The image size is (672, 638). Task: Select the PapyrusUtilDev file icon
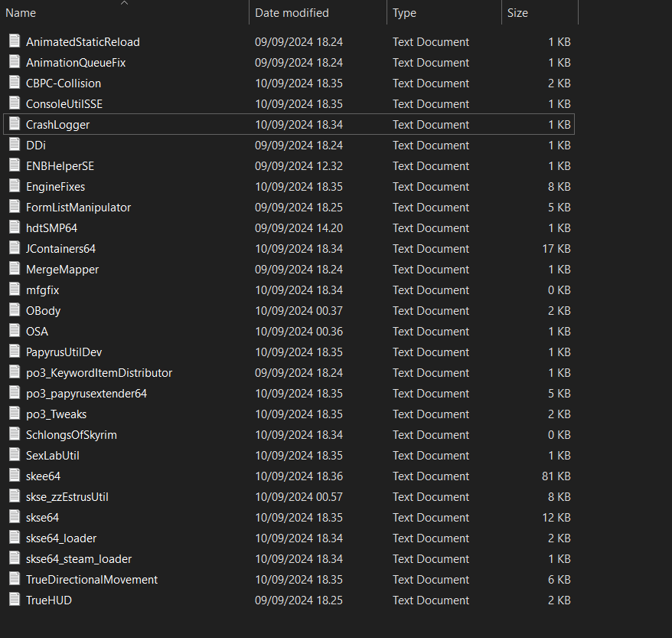15,352
